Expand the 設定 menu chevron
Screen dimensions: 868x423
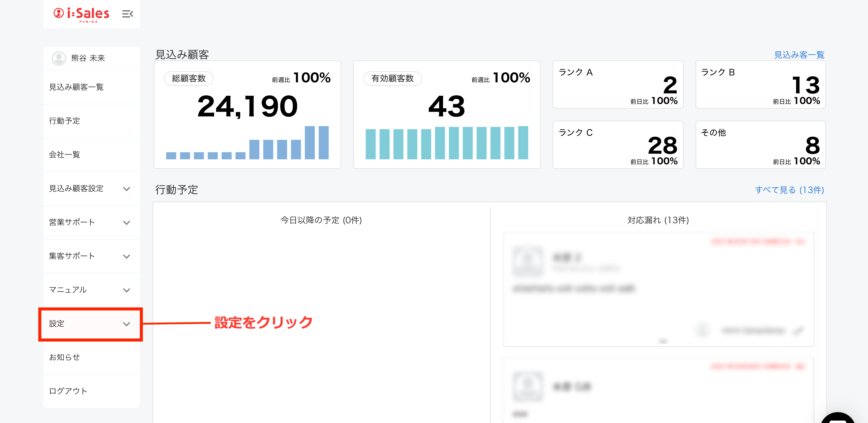(126, 324)
